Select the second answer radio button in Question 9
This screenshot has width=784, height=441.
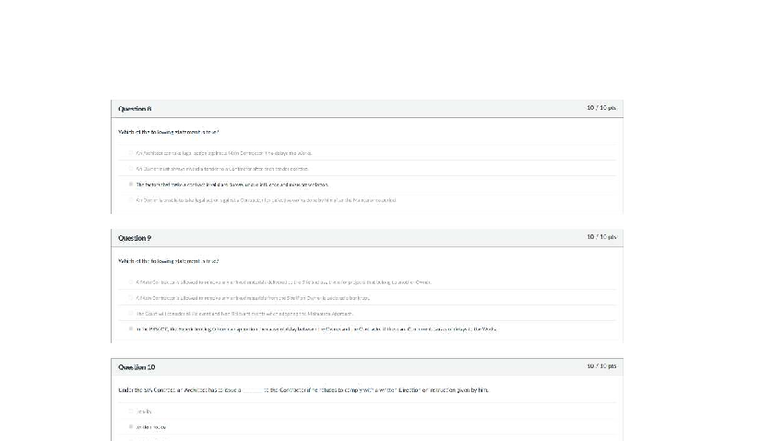[131, 298]
